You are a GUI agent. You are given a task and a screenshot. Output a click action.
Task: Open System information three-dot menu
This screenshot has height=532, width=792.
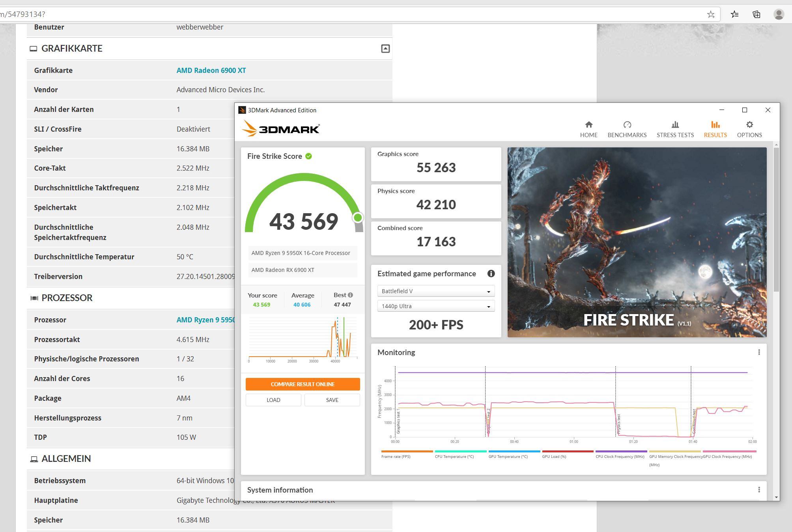758,490
